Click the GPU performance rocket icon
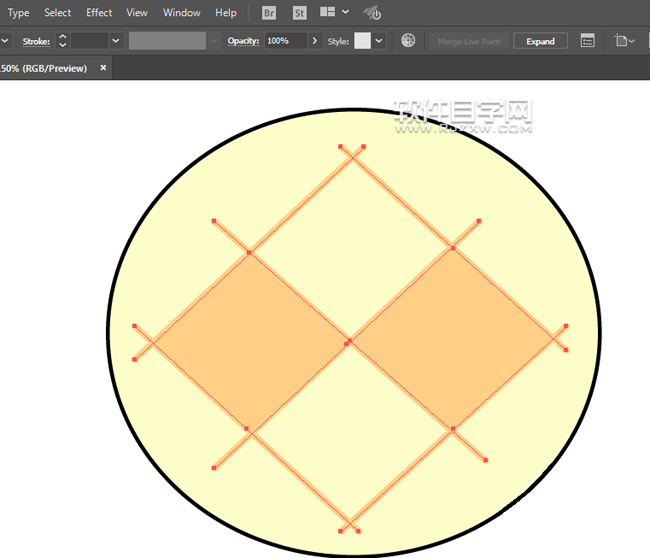 (x=372, y=13)
